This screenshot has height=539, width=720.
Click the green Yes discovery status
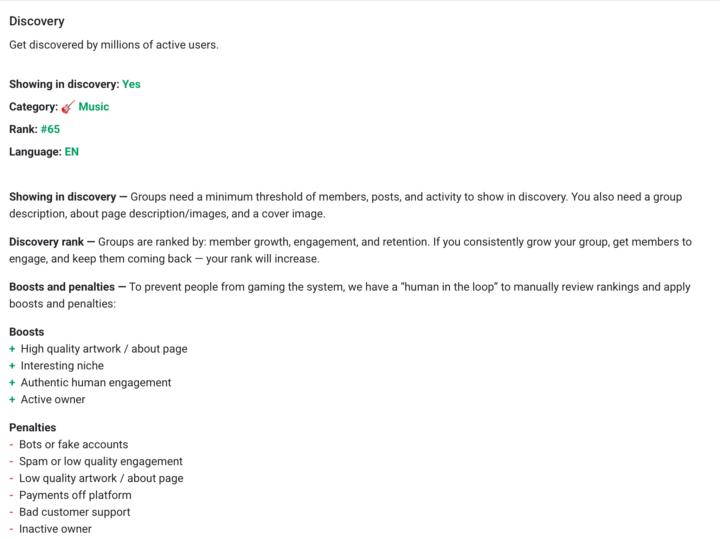point(131,84)
